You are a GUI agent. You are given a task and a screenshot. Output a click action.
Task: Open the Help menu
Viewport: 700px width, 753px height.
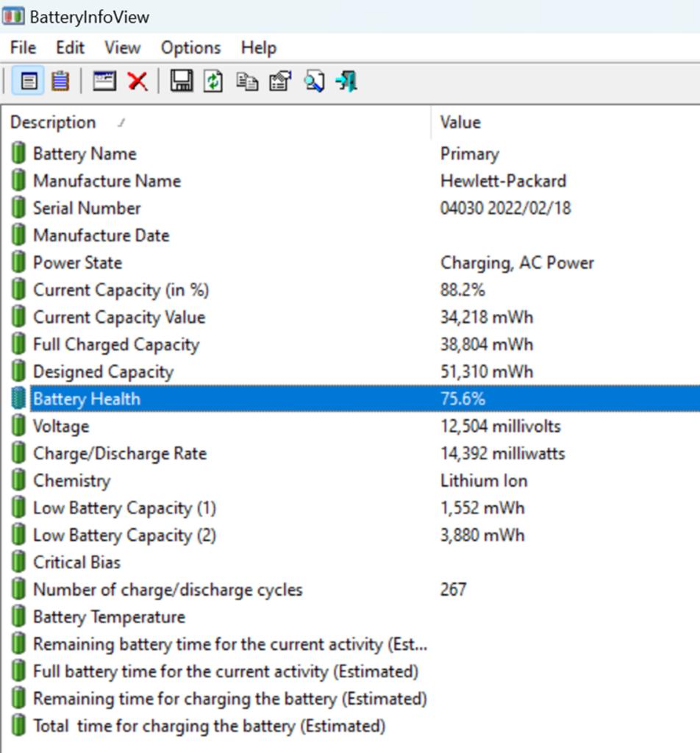pyautogui.click(x=259, y=48)
